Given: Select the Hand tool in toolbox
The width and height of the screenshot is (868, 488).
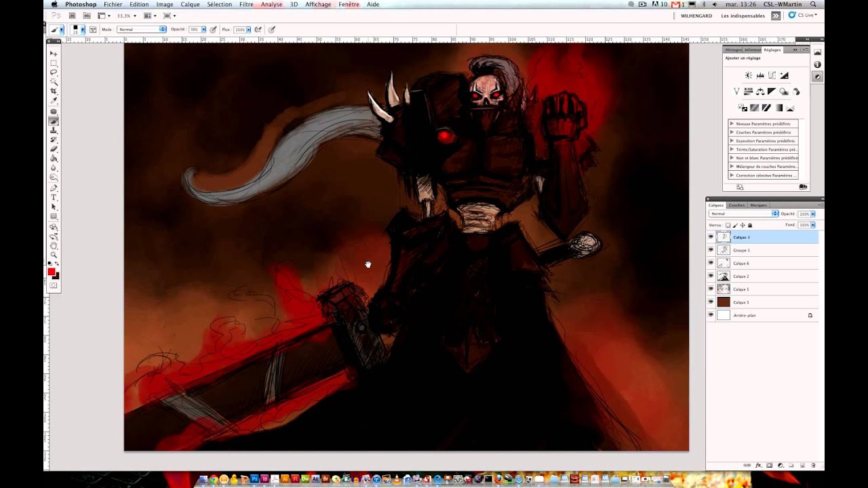Looking at the screenshot, I should (54, 246).
